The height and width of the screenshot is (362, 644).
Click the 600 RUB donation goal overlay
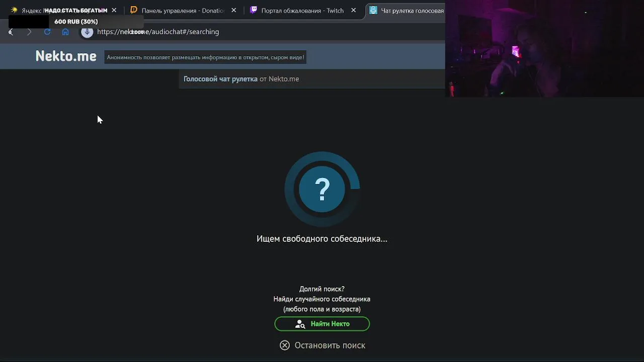(x=76, y=22)
